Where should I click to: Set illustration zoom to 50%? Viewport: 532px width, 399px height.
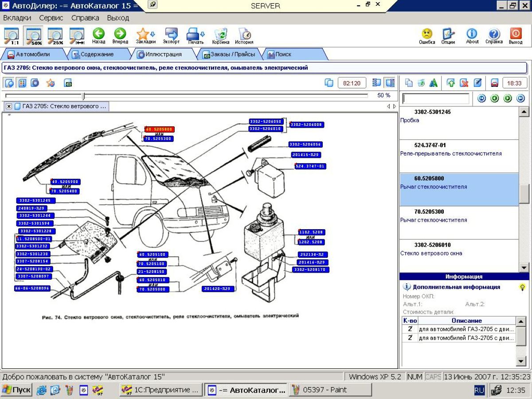[34, 35]
